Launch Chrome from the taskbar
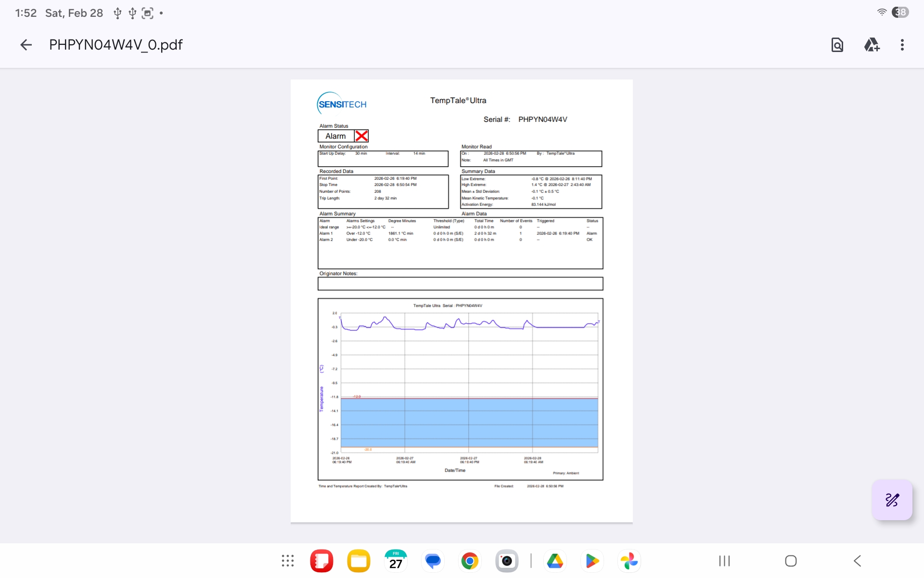The image size is (924, 578). (470, 561)
